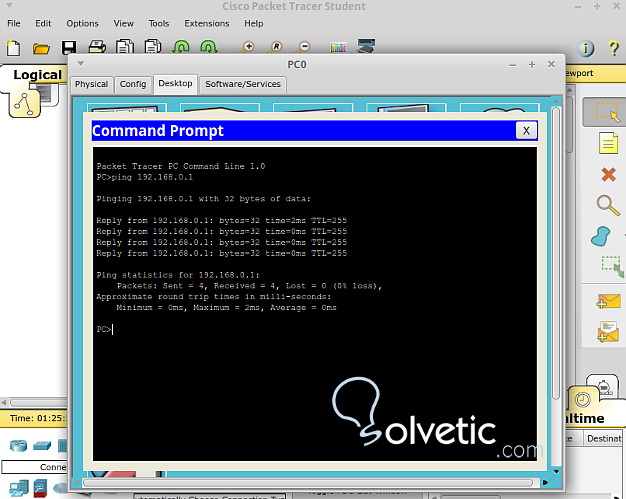Zoom in with the plus magnifier icon
The width and height of the screenshot is (626, 499).
247,48
